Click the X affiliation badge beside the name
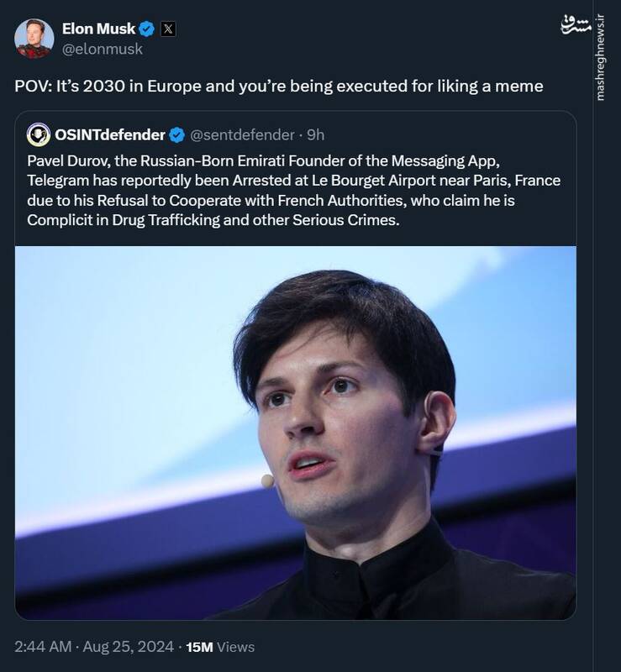Screen dimensions: 621x672 coord(169,29)
